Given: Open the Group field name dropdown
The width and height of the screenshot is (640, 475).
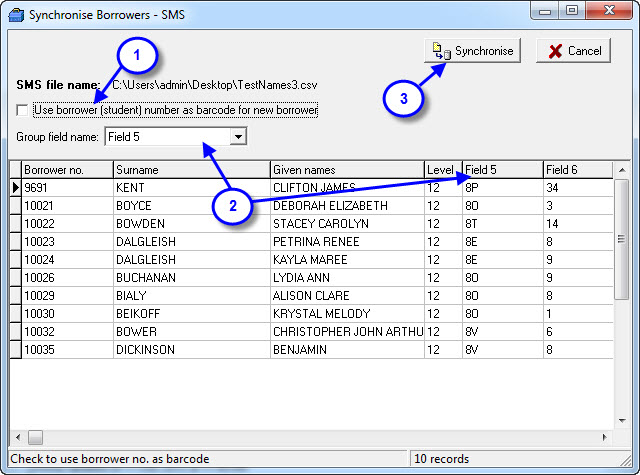Looking at the screenshot, I should click(x=237, y=137).
